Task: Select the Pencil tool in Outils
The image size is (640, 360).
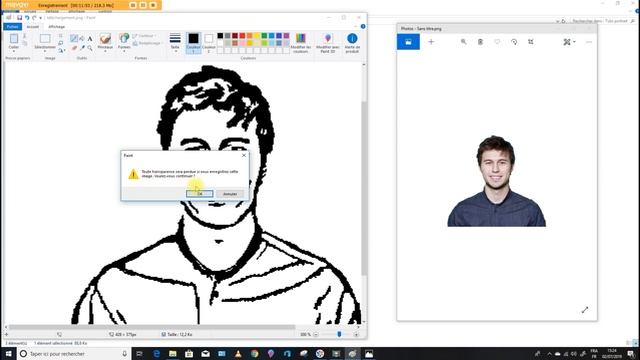Action: tap(74, 38)
